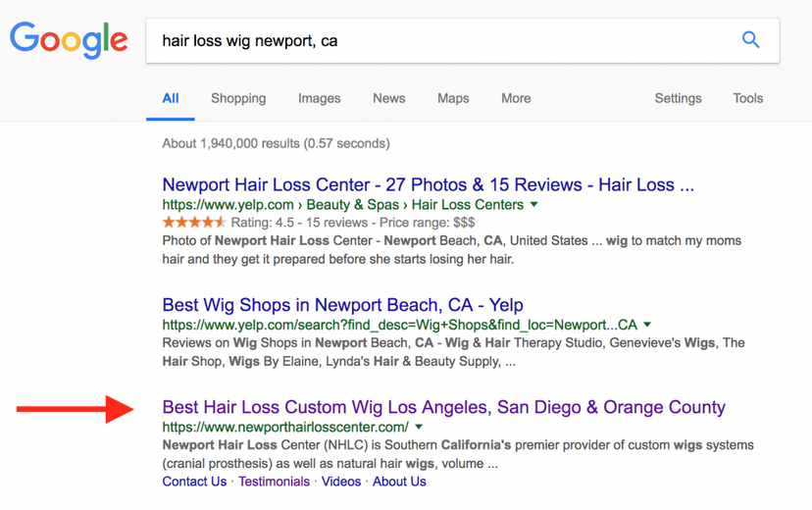Viewport: 812px width, 510px height.
Task: Click the search query input field
Action: [x=431, y=41]
